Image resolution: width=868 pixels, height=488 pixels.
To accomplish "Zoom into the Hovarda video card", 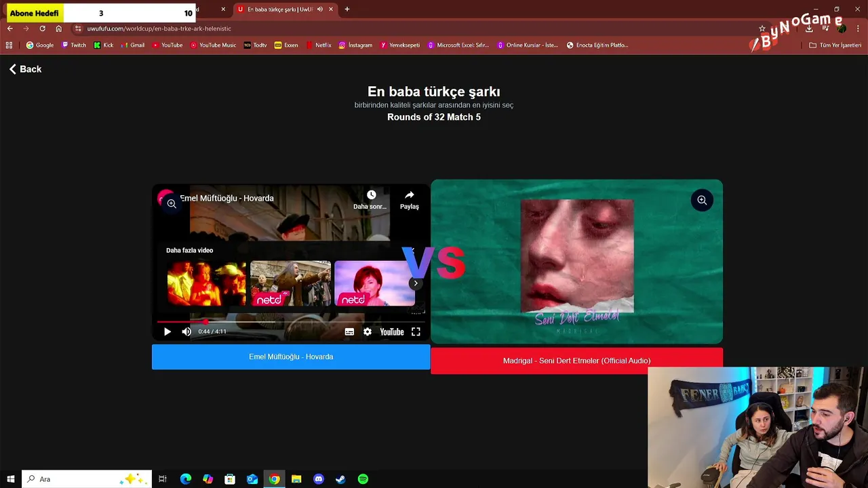I will coord(172,203).
